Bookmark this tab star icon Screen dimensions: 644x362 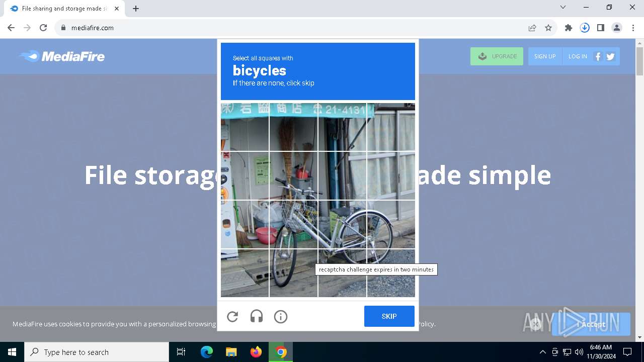(548, 28)
